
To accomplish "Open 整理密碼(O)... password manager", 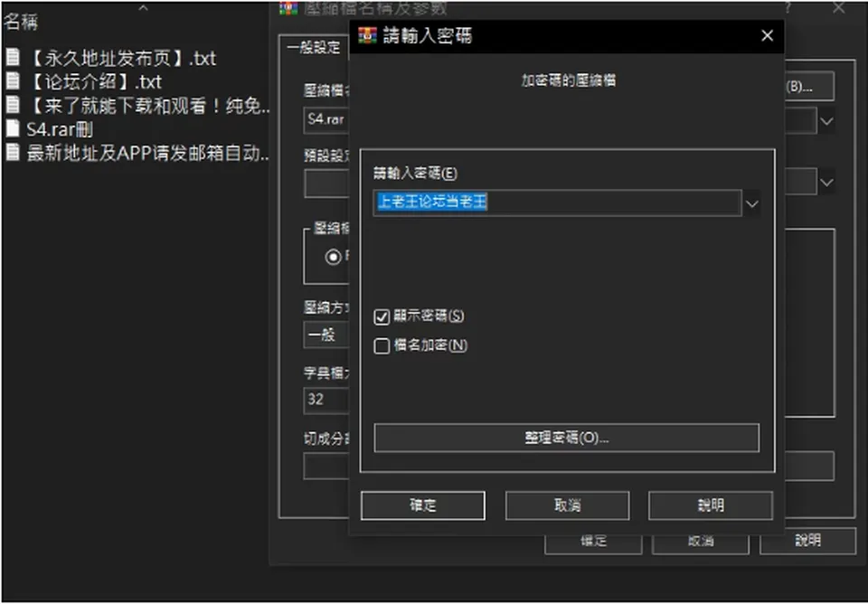I will tap(566, 438).
